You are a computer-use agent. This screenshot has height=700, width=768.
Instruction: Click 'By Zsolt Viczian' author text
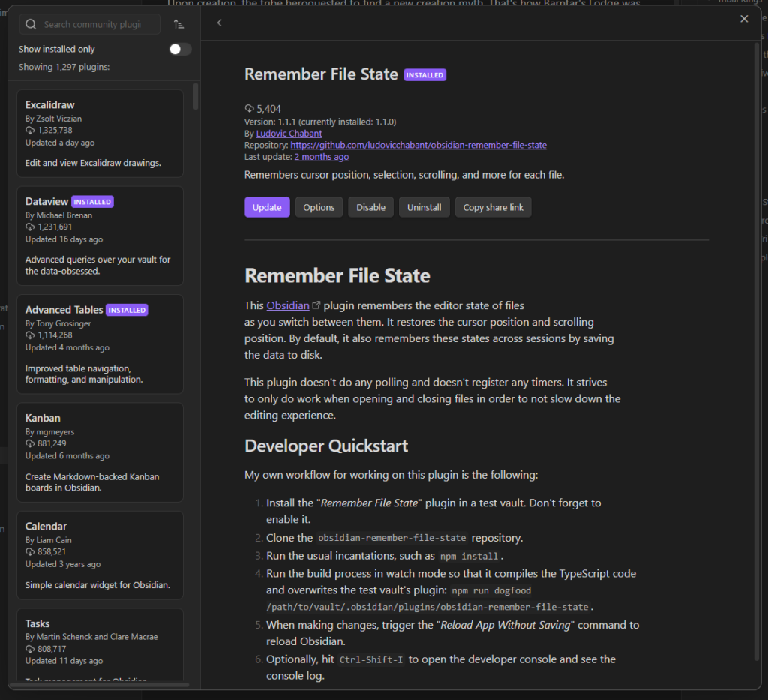click(x=53, y=119)
